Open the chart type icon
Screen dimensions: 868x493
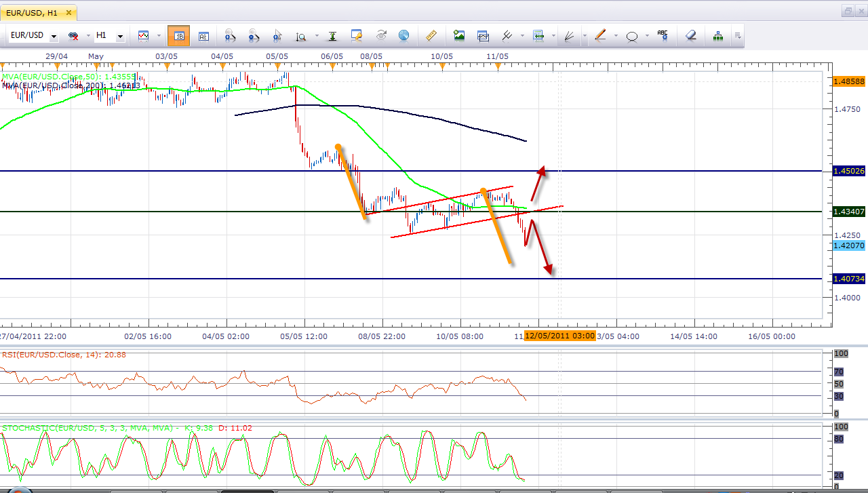[143, 36]
